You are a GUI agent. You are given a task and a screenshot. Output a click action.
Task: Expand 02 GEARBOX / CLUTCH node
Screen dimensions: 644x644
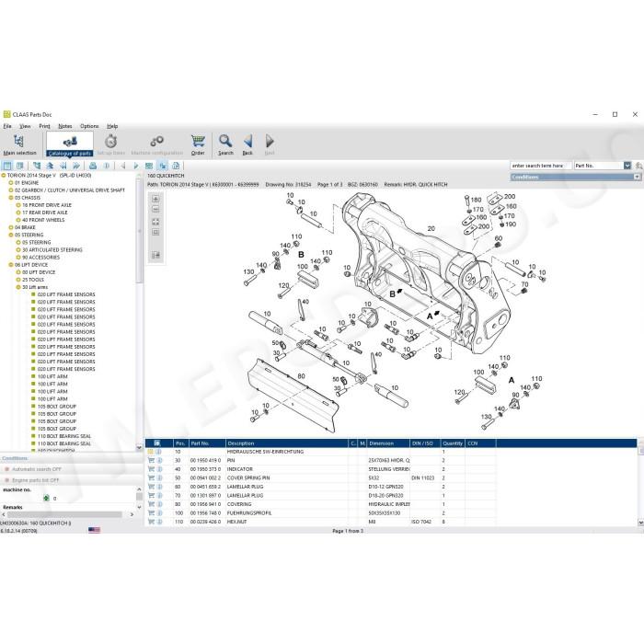click(11, 190)
